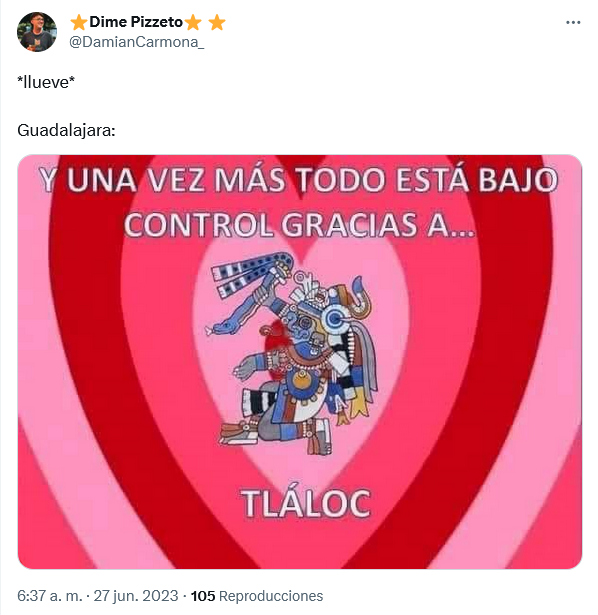Click the Tláloc deity figure in the image
The image size is (598, 615).
tap(291, 353)
